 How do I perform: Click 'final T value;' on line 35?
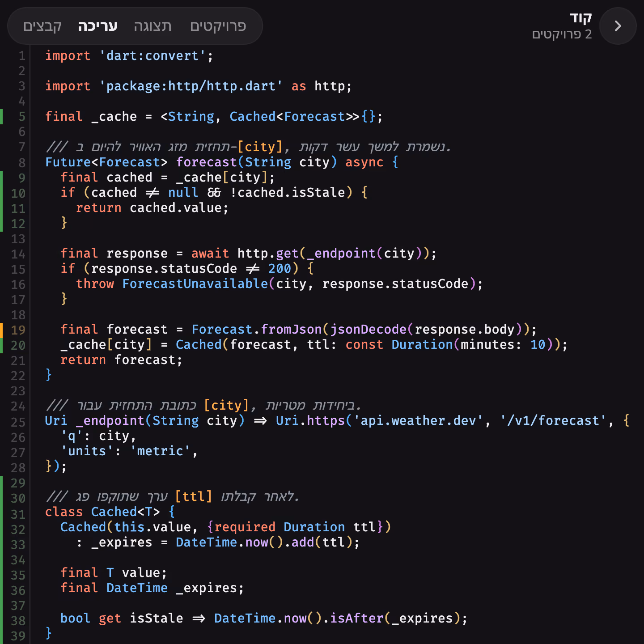pyautogui.click(x=114, y=573)
